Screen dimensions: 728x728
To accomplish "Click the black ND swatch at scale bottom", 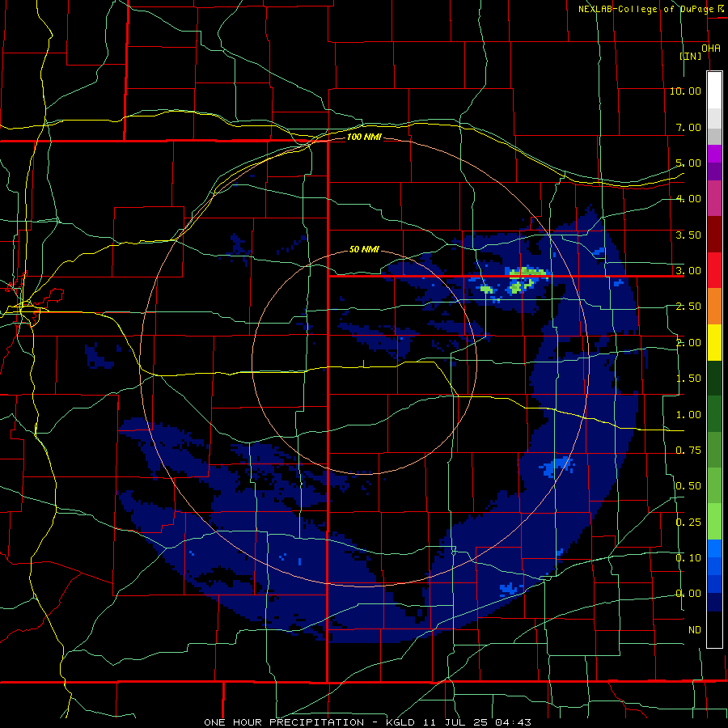I will click(x=714, y=629).
